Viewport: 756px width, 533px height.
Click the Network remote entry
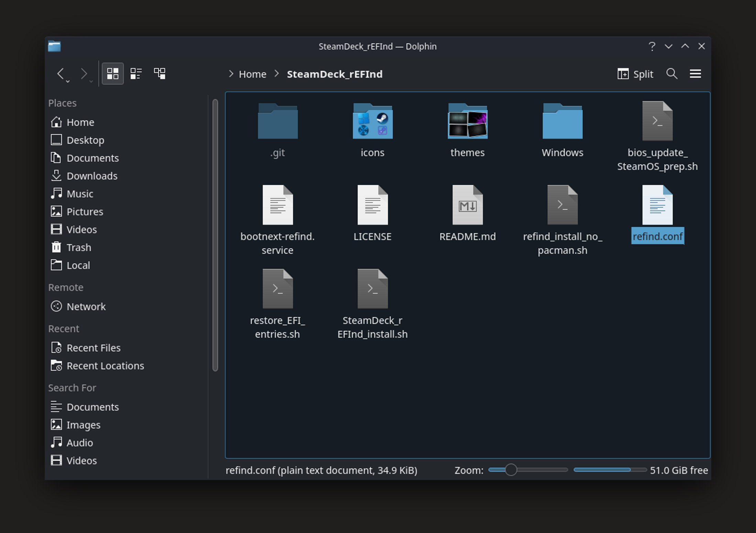click(x=86, y=307)
